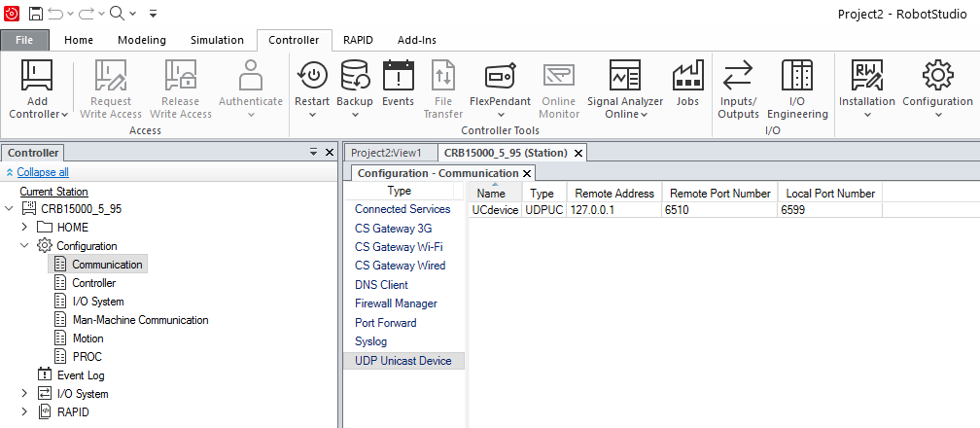
Task: Click the Signal Analyzer Online icon
Action: pos(624,76)
